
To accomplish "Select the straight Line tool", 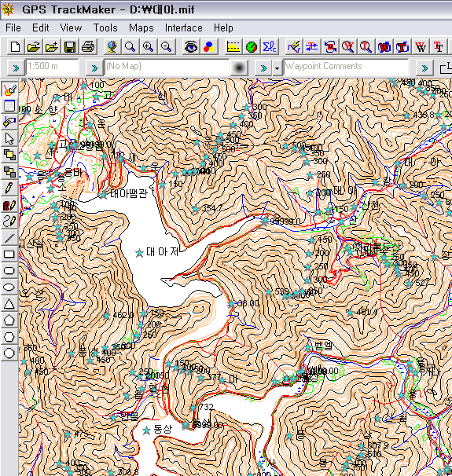I will 9,238.
